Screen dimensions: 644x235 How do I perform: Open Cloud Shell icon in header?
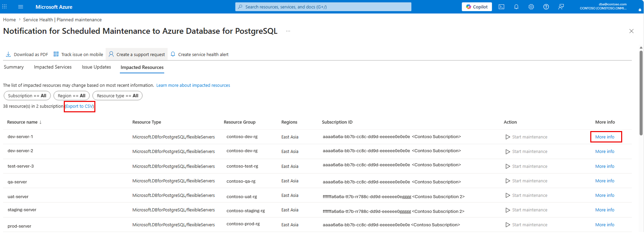(x=501, y=7)
